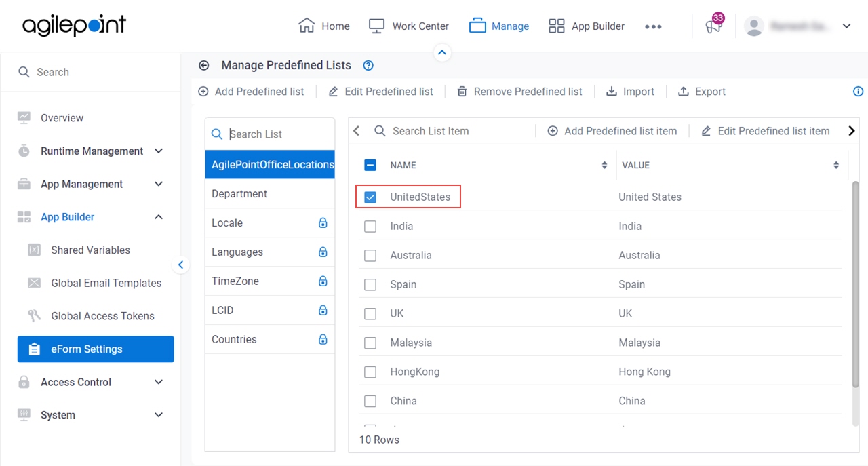Click the lock icon on LCID row
868x466 pixels.
(323, 310)
